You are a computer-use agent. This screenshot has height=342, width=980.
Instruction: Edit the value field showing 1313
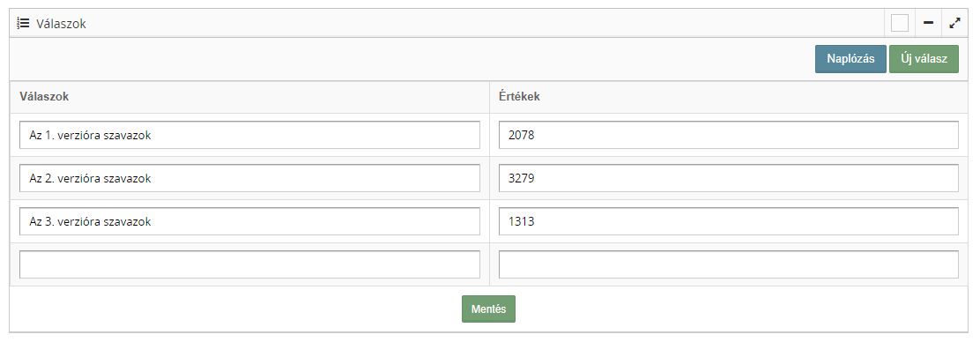[x=728, y=221]
